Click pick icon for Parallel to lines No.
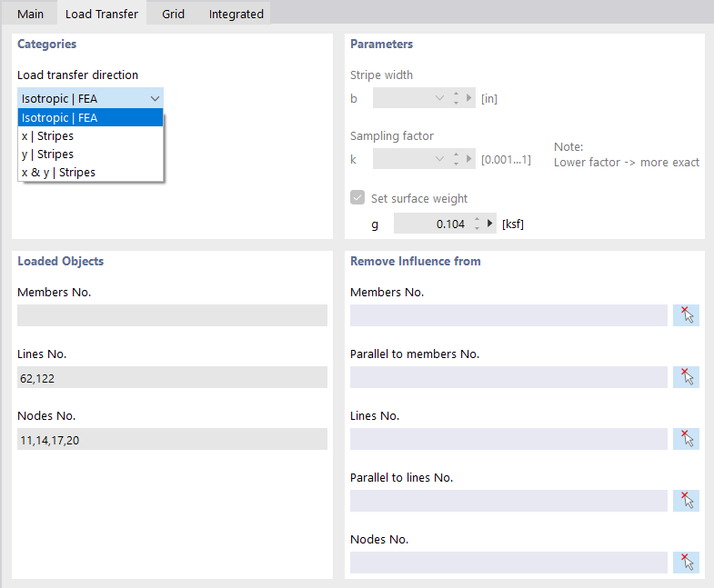The image size is (714, 588). 686,501
